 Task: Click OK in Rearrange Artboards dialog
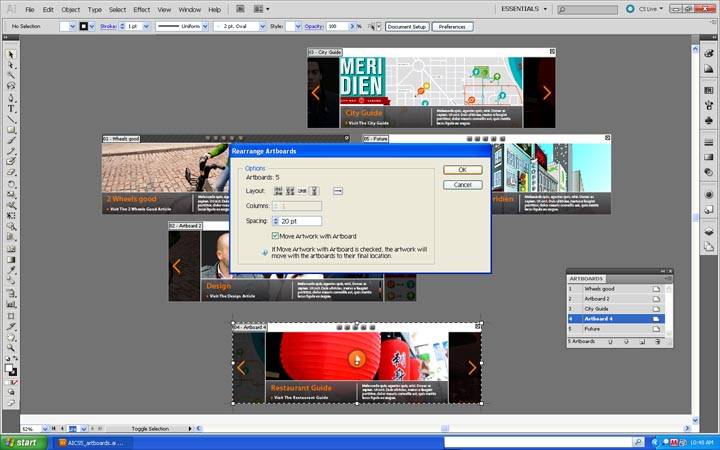click(462, 170)
